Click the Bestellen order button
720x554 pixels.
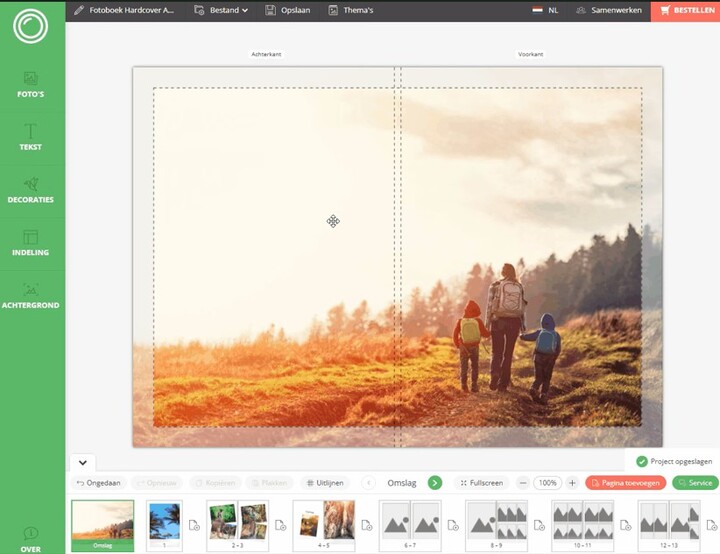(x=686, y=11)
